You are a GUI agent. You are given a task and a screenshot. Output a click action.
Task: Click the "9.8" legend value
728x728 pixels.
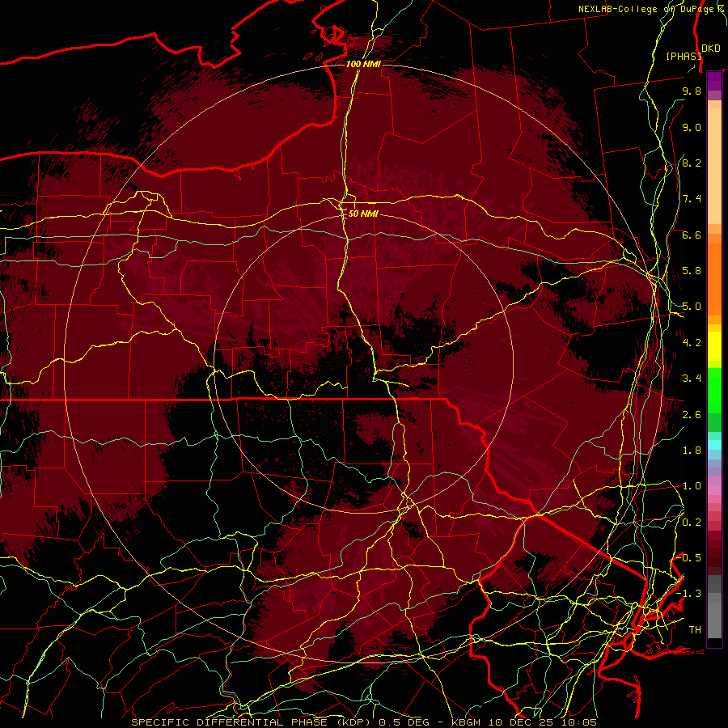[692, 91]
